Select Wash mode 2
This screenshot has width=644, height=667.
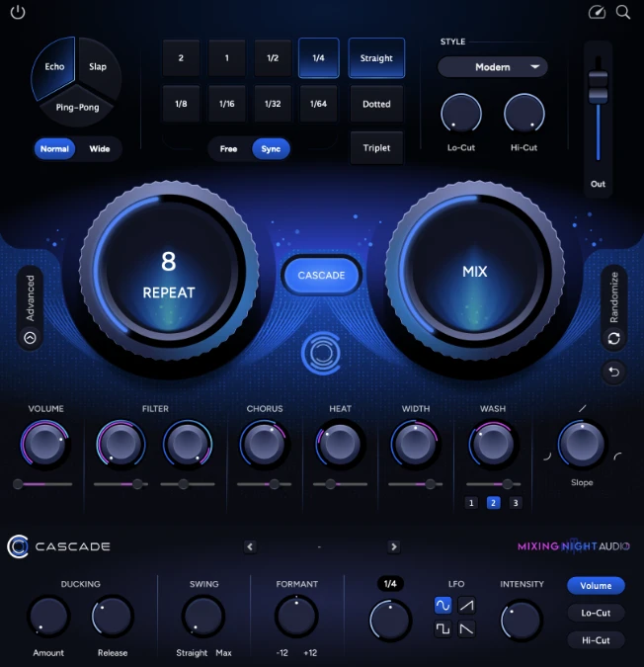pyautogui.click(x=493, y=503)
